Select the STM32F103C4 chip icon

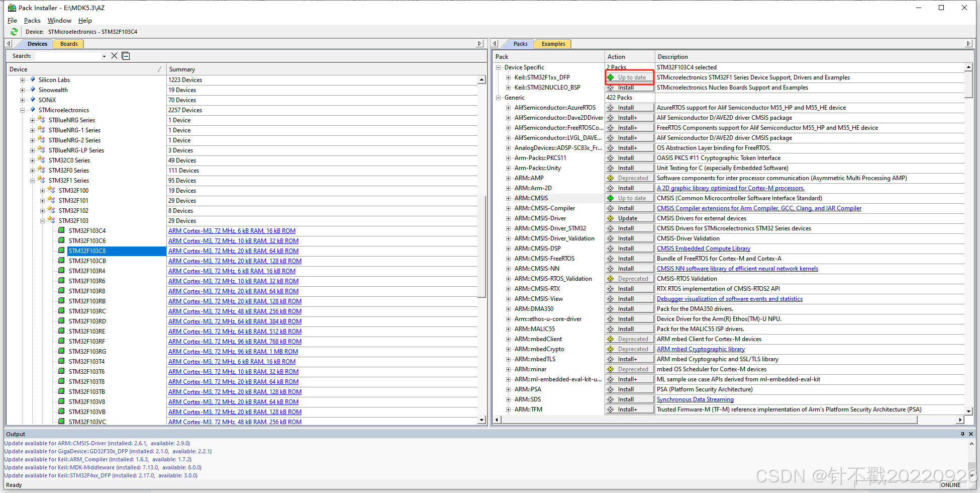point(61,230)
